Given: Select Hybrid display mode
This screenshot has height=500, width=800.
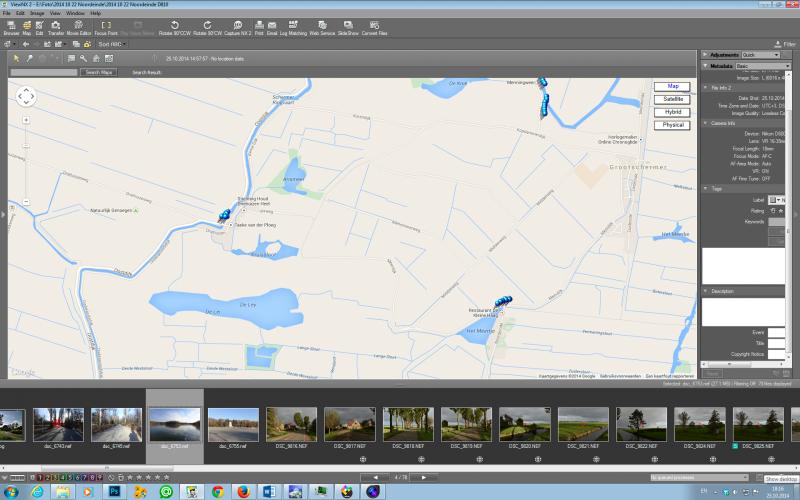Looking at the screenshot, I should (672, 112).
